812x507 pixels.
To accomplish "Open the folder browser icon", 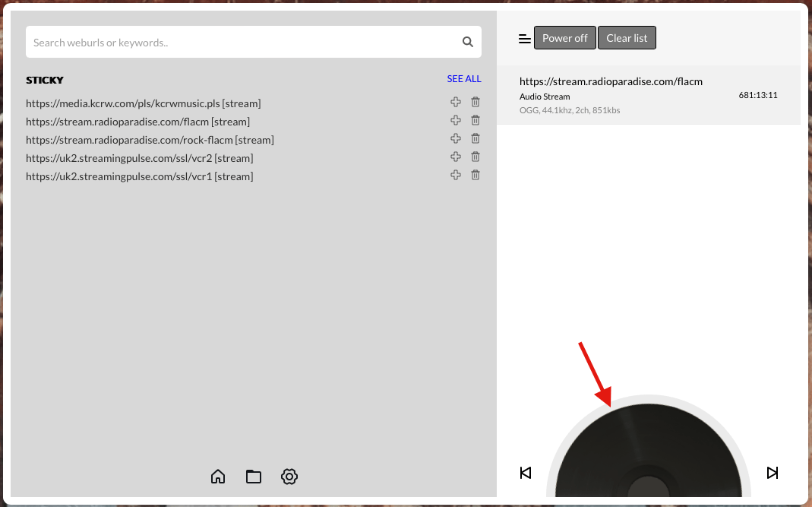I will [x=253, y=476].
